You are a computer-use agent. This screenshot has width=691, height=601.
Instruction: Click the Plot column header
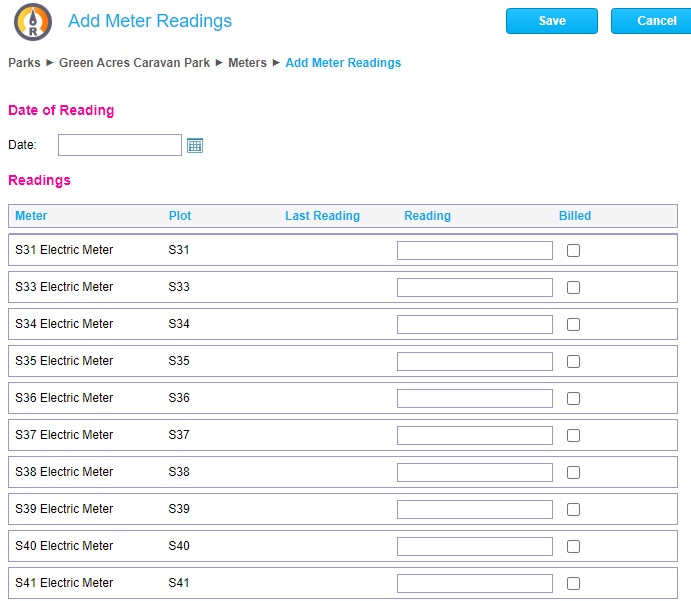pos(180,216)
